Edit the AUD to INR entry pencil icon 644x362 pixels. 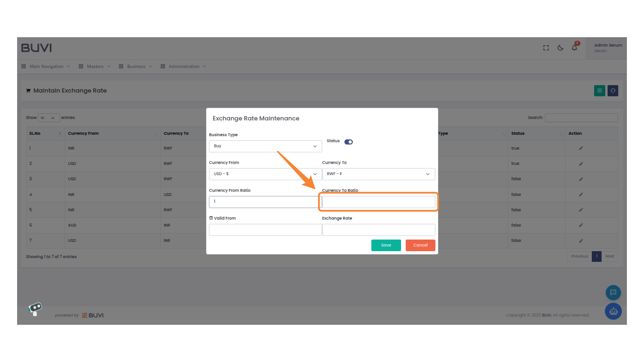[581, 225]
